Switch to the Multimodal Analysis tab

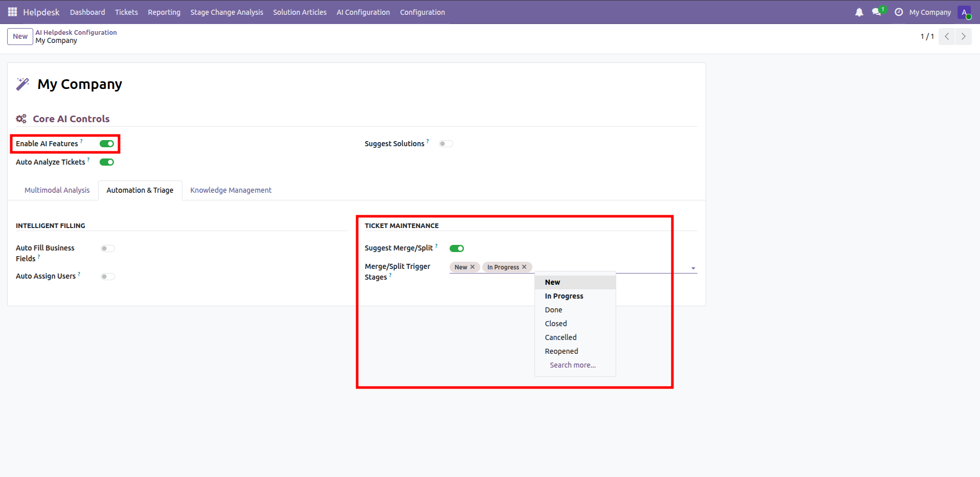pyautogui.click(x=57, y=190)
